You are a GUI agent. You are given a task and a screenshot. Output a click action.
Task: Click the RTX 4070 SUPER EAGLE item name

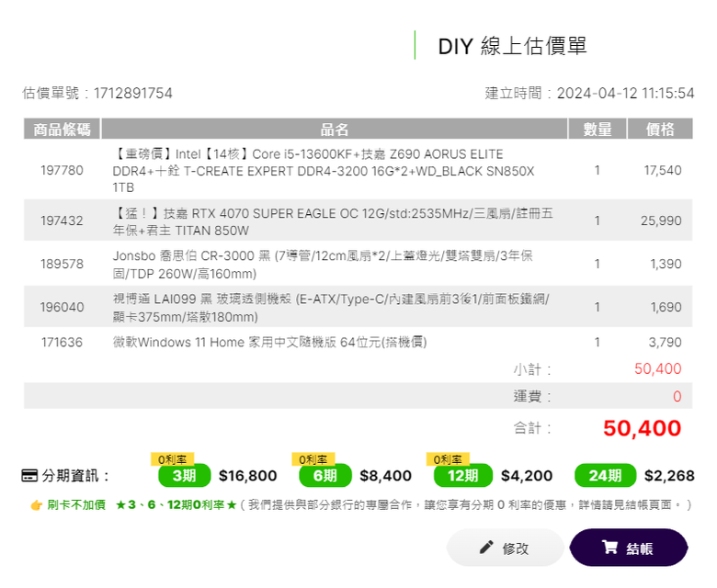333,221
